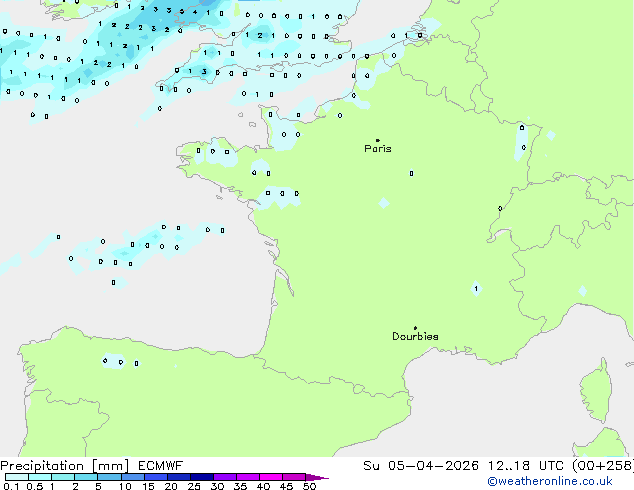This screenshot has width=634, height=490.
Task: Click the legend label '0.1'
Action: [11, 486]
